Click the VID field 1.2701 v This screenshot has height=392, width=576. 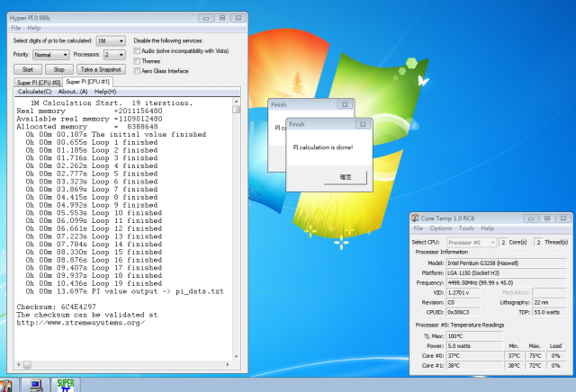463,292
